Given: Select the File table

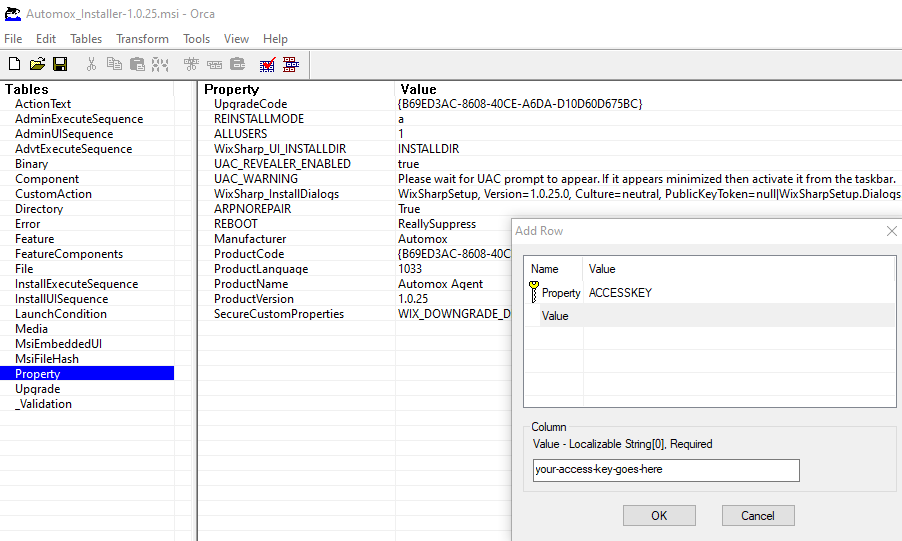Looking at the screenshot, I should point(24,268).
